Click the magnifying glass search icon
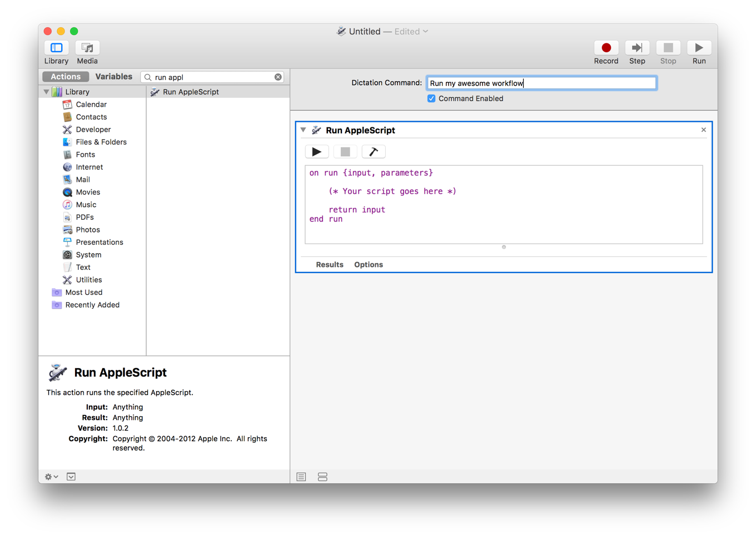Viewport: 756px width, 539px height. [148, 77]
